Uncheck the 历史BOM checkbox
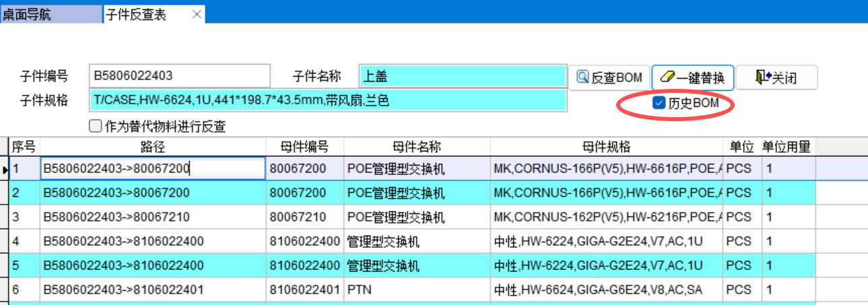Screen dimensions: 868x305 [x=659, y=104]
